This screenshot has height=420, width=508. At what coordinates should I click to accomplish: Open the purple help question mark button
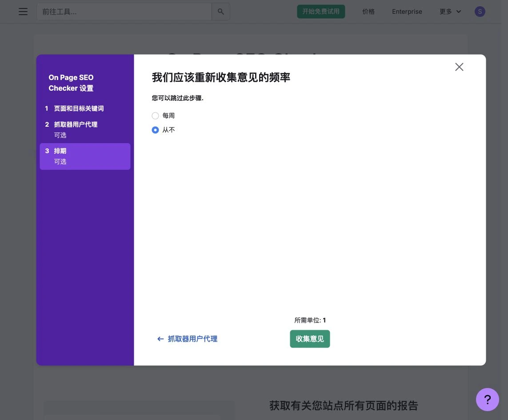tap(487, 399)
